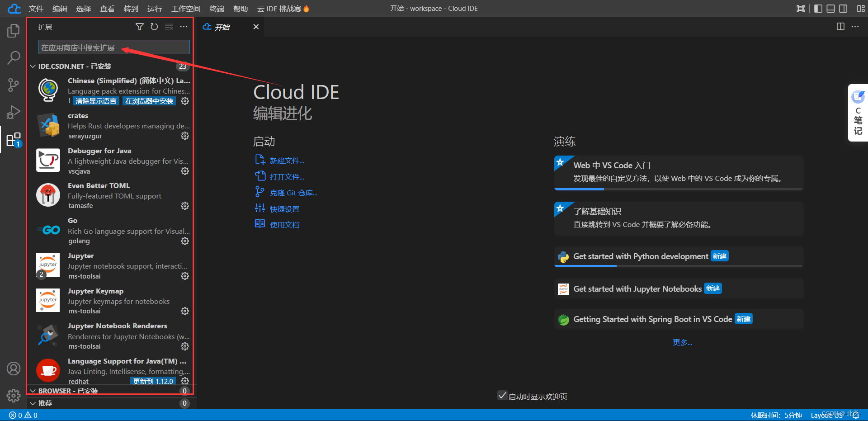
Task: Open the 文件 (File) menu
Action: coord(36,9)
